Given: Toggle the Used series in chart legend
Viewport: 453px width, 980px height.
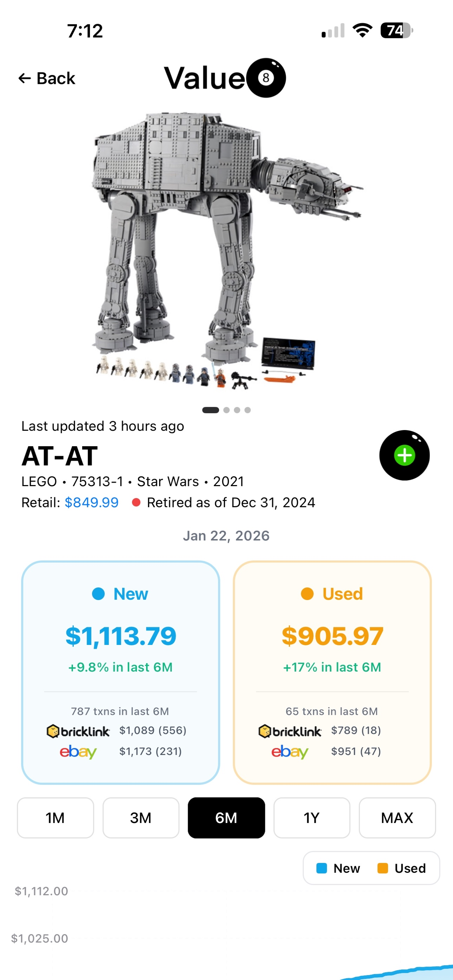Looking at the screenshot, I should click(401, 868).
